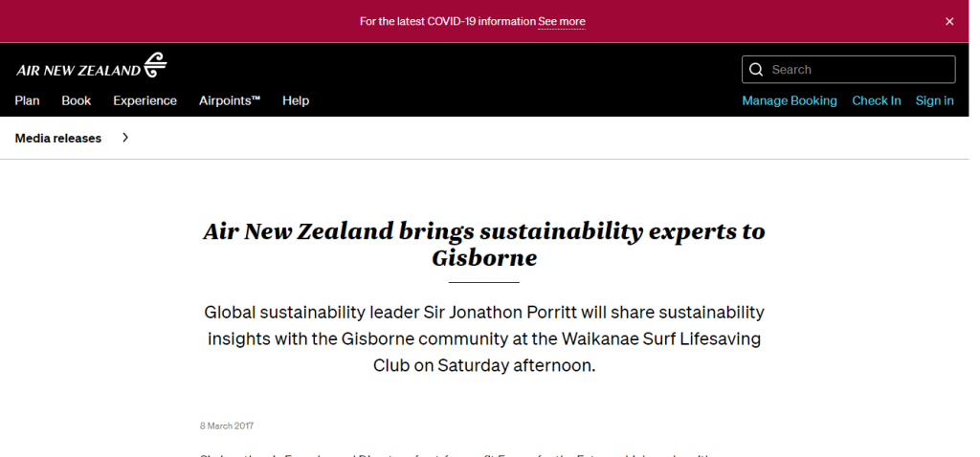
Task: Click the chevron beside Media releases
Action: [125, 138]
